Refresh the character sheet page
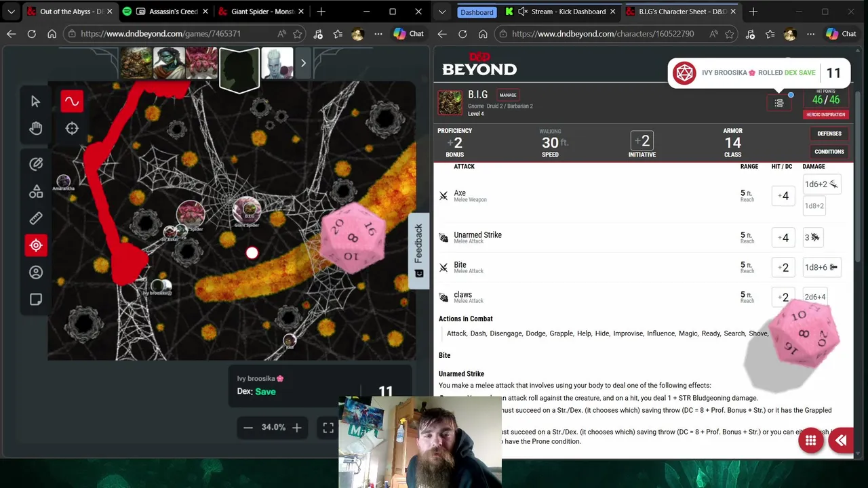The height and width of the screenshot is (488, 868). [x=462, y=34]
